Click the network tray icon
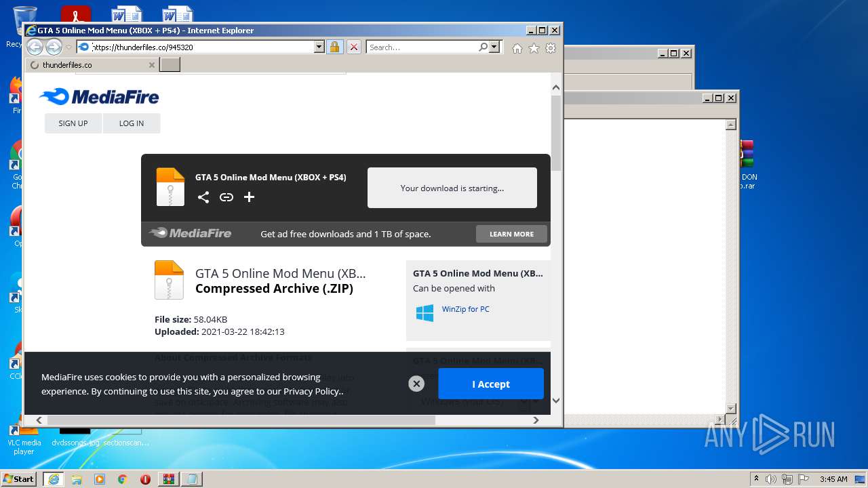Screen dimensions: 868x488 pos(787,479)
